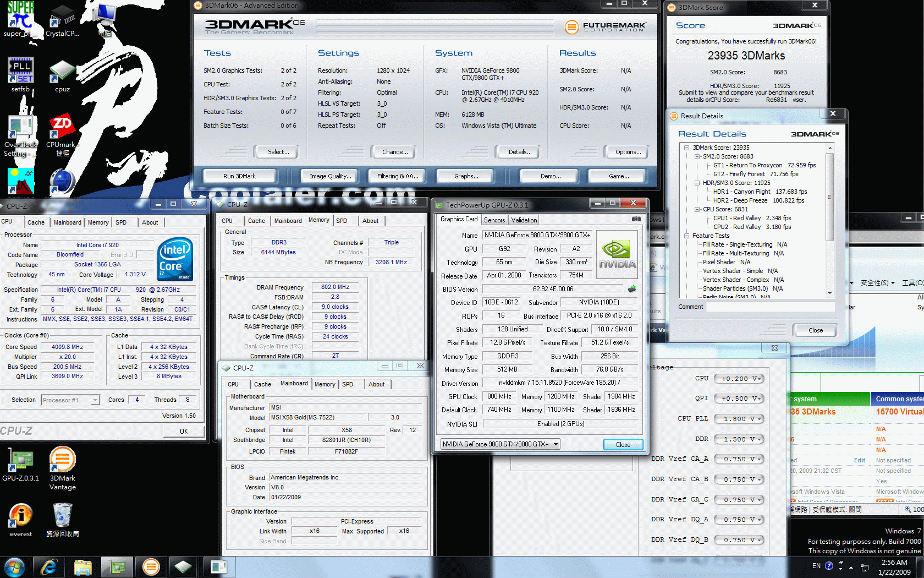Open the QPI voltage dropdown
The image size is (924, 578).
point(740,399)
